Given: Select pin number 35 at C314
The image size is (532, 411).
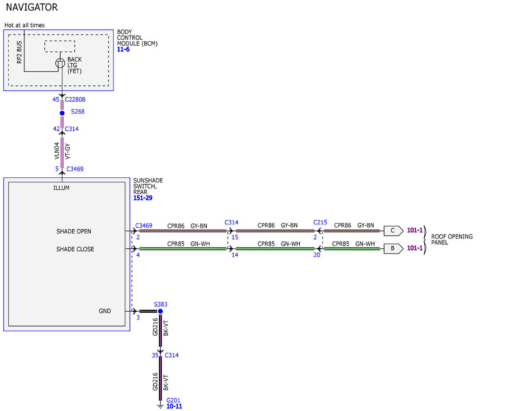Looking at the screenshot, I should pos(155,356).
